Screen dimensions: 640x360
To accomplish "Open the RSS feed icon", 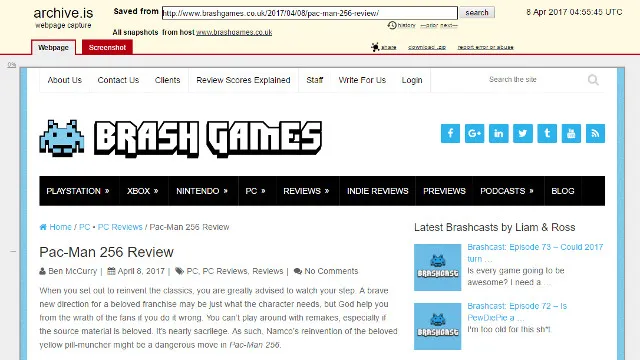I will click(595, 133).
